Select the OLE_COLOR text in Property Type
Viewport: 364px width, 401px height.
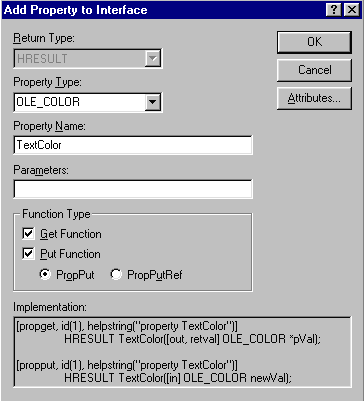pos(48,102)
